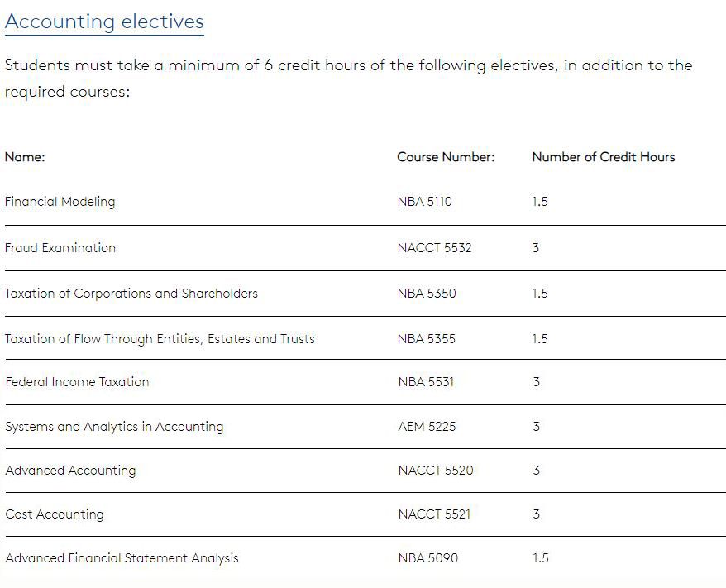This screenshot has width=726, height=588.
Task: Click Taxation of Flow Through Entities course
Action: pyautogui.click(x=160, y=339)
